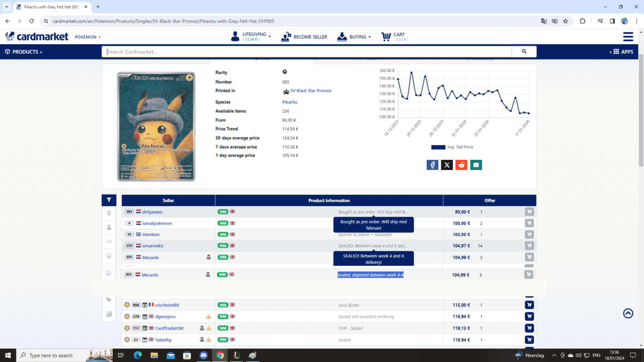Share the card on Reddit

(461, 165)
